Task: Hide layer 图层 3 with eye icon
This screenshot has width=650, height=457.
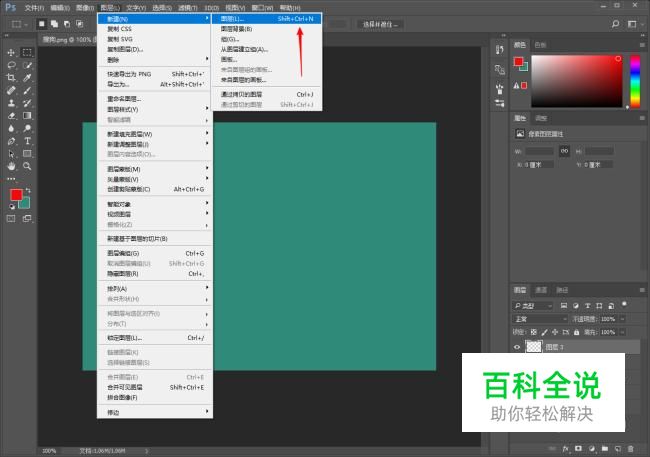Action: point(517,347)
